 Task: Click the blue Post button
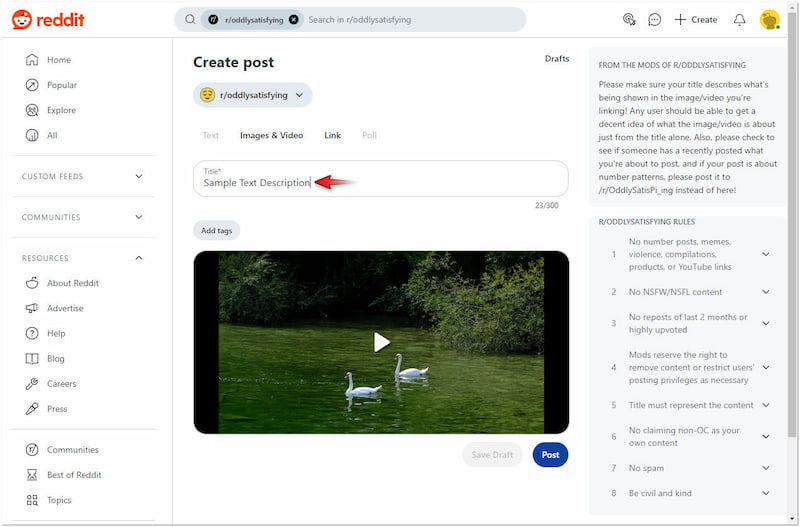(550, 455)
